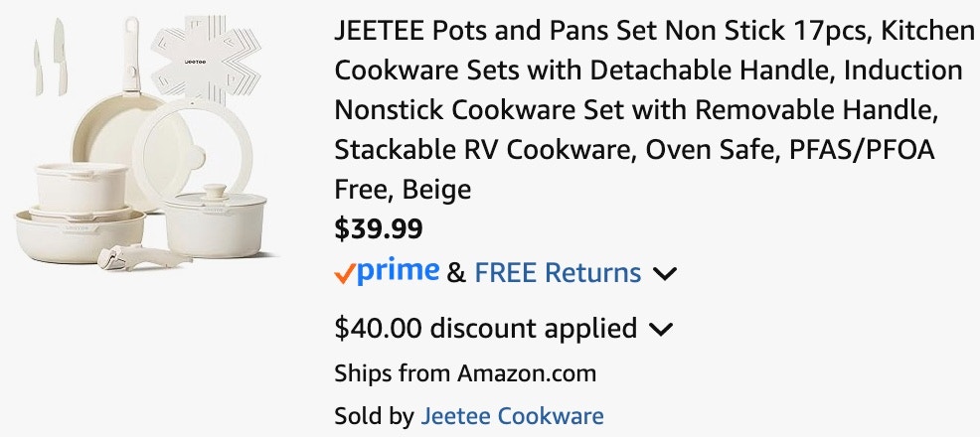
Task: Expand the $40.00 discount applied chevron
Action: 660,329
